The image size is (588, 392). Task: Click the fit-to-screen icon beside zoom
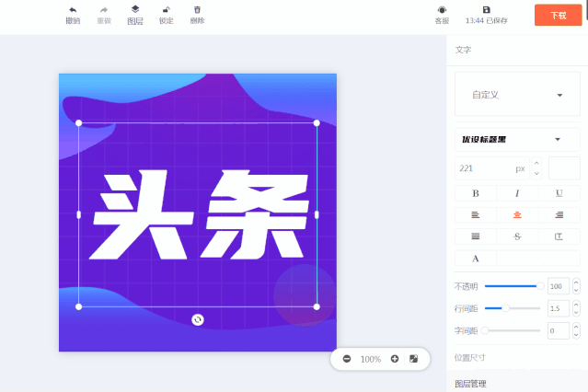(414, 359)
